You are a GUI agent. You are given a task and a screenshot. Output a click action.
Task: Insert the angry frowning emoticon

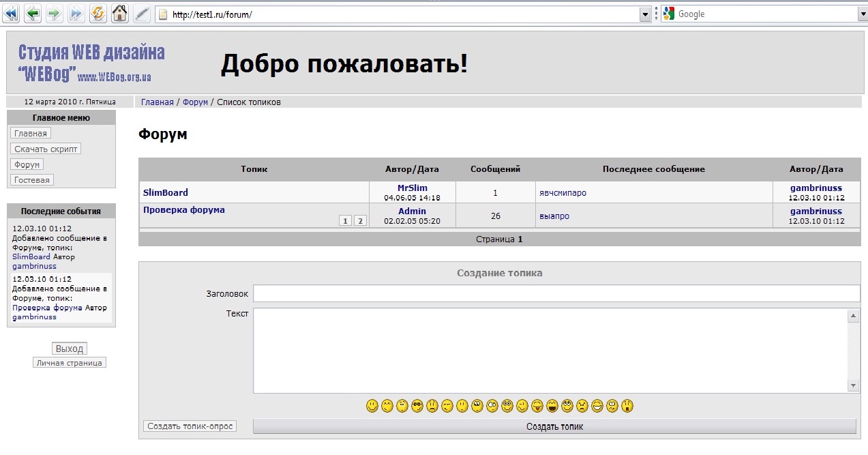582,407
